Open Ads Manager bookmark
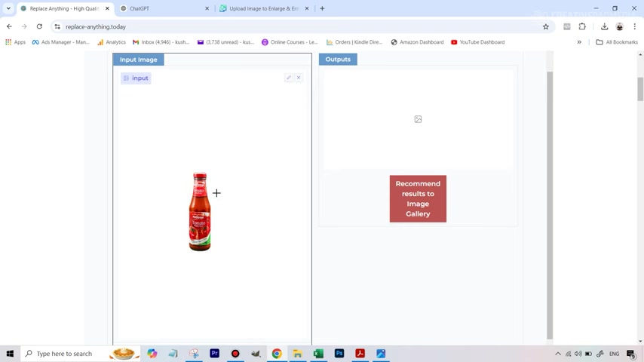The height and width of the screenshot is (362, 644). 61,42
